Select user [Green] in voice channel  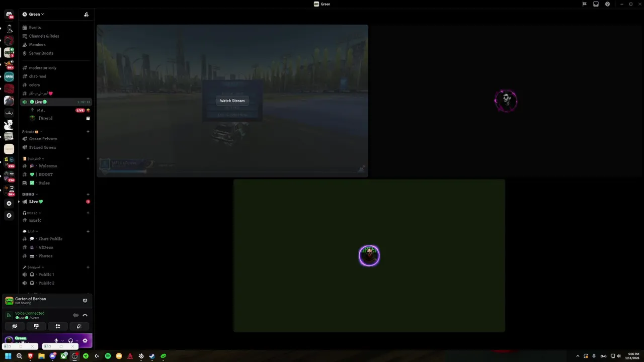tap(60, 118)
